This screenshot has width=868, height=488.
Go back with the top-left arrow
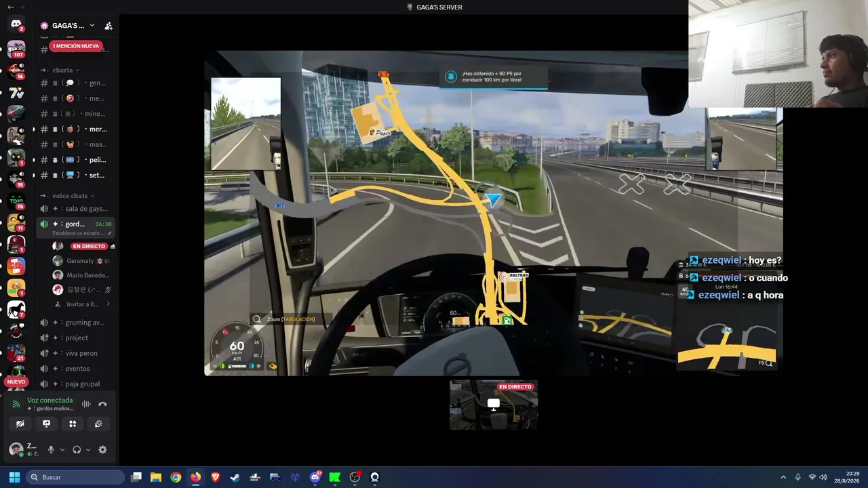point(10,7)
